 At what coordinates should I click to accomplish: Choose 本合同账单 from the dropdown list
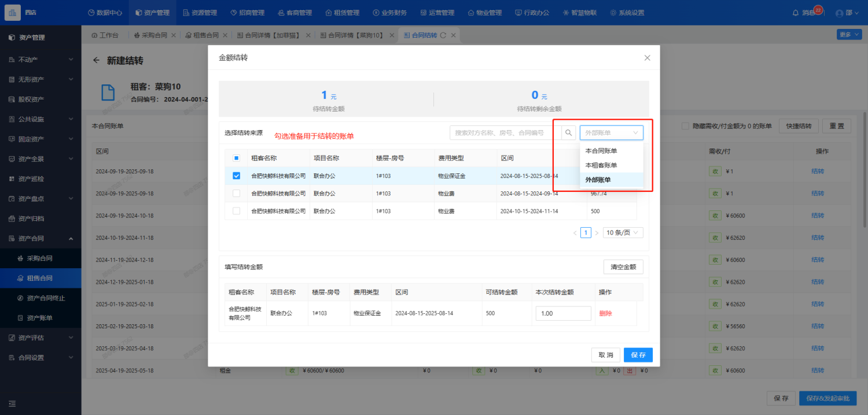coord(611,151)
